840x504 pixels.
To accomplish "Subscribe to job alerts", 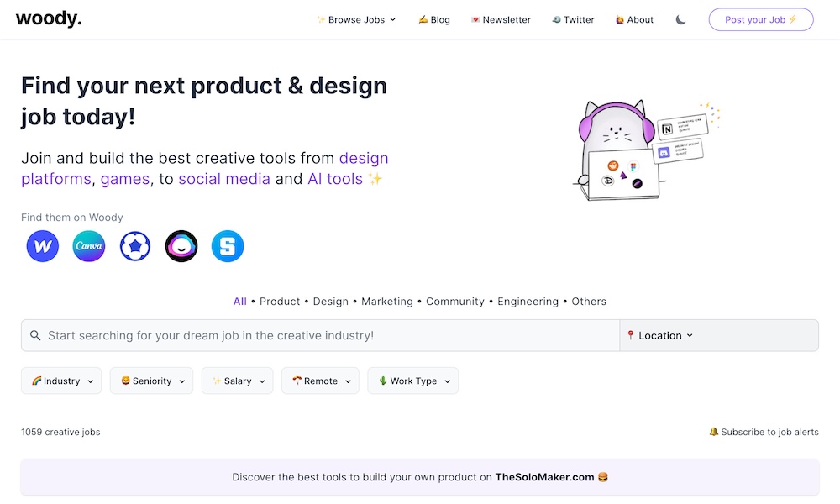I will click(764, 432).
